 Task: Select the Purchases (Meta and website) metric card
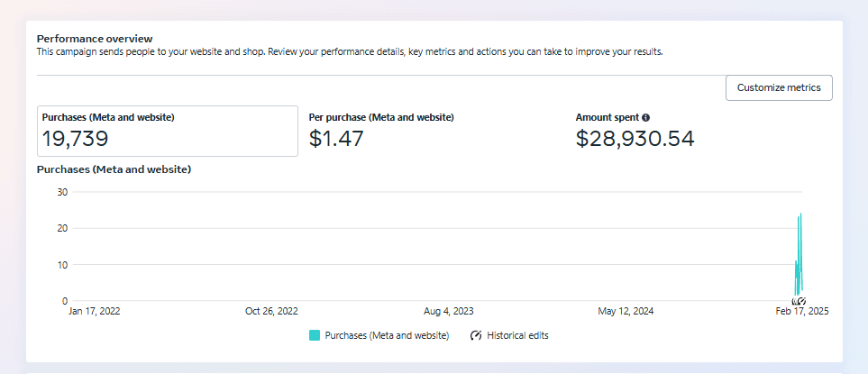(x=167, y=131)
